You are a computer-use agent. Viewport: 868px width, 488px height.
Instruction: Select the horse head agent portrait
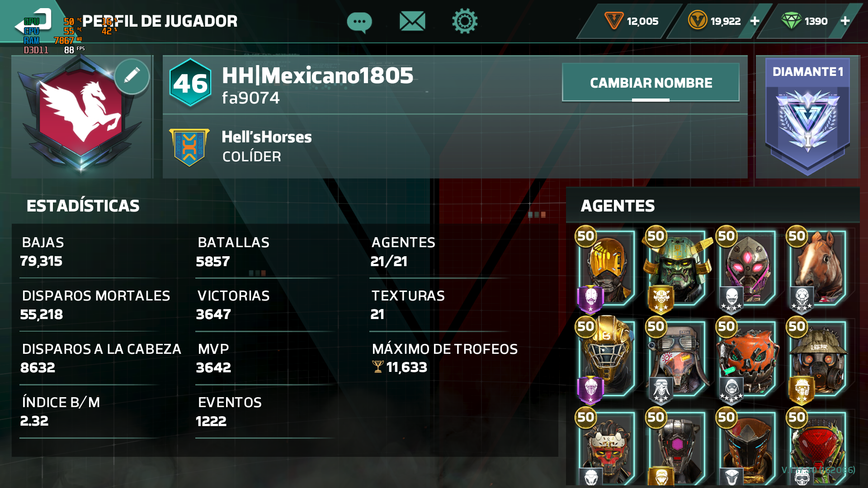(x=817, y=269)
